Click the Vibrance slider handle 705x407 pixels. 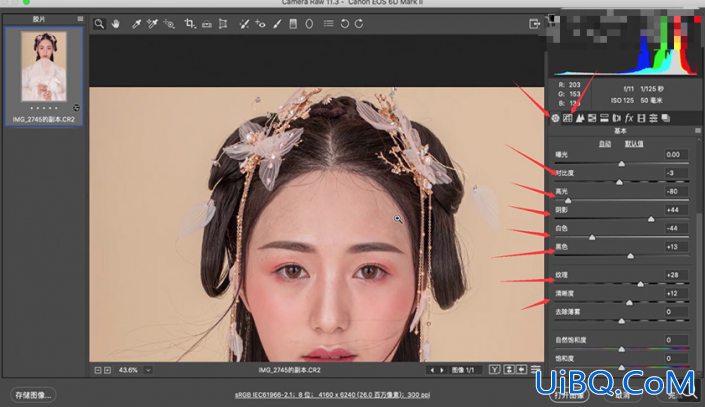point(621,349)
